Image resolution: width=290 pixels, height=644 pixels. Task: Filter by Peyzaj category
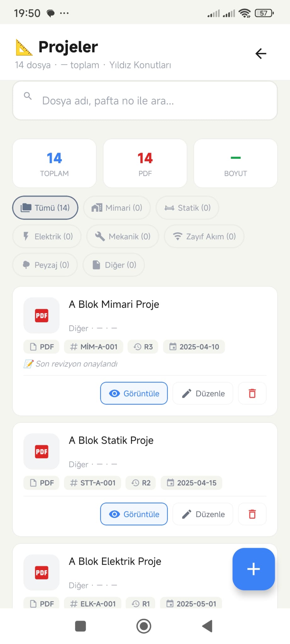tap(45, 265)
